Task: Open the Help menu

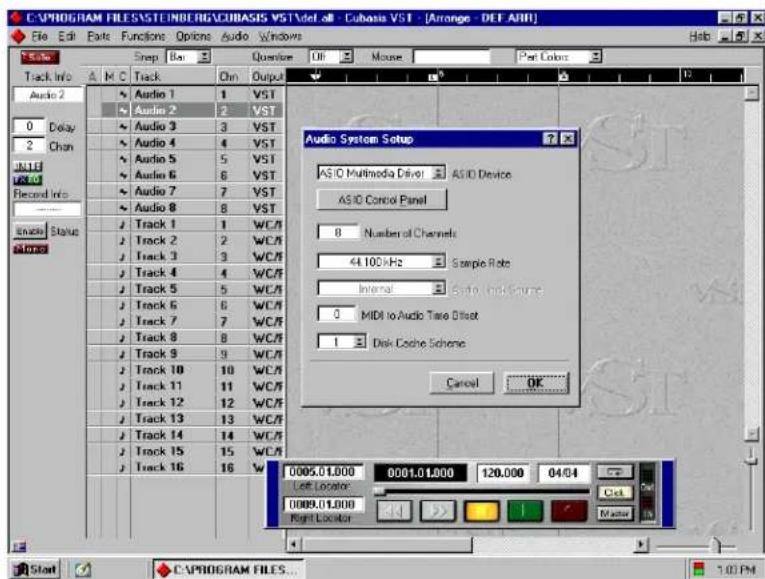Action: pos(700,37)
